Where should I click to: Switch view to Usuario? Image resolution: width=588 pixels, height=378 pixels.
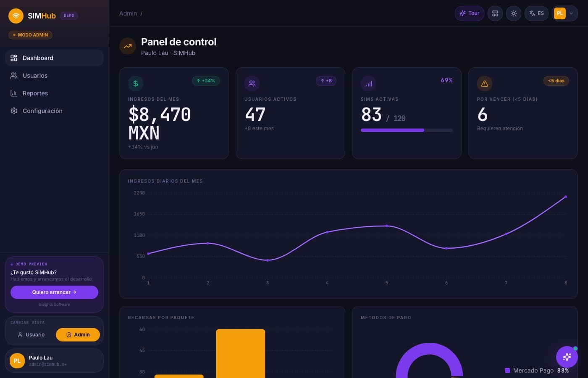click(31, 335)
